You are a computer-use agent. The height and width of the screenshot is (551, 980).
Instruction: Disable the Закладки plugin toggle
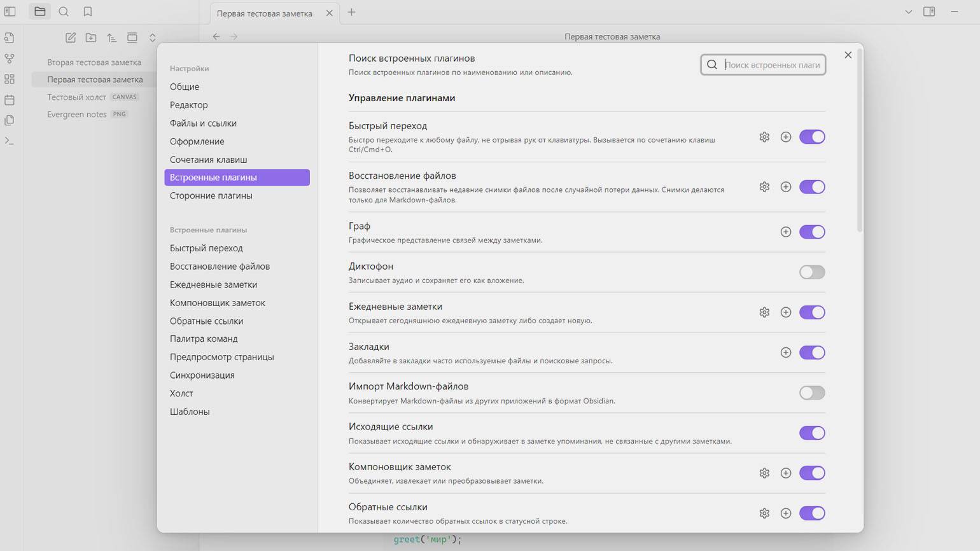click(x=812, y=352)
